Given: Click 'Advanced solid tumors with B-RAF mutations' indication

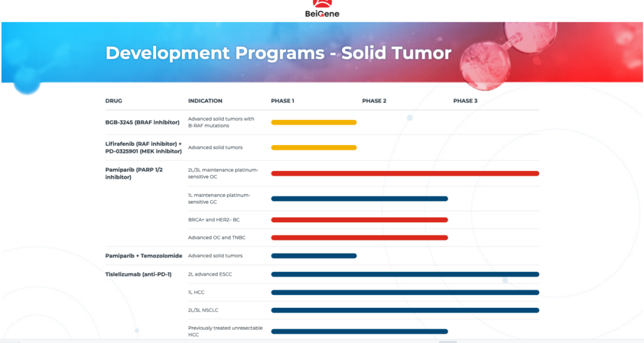Looking at the screenshot, I should pyautogui.click(x=222, y=123).
